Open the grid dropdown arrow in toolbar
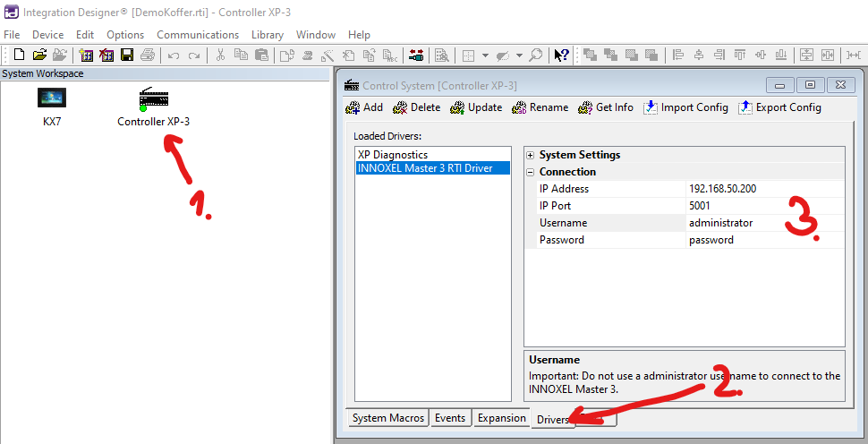The width and height of the screenshot is (868, 444). [486, 55]
